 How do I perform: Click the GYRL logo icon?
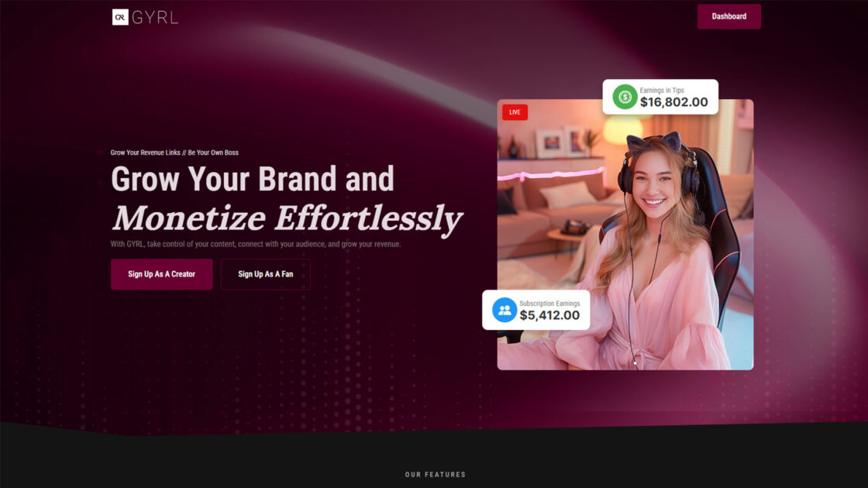120,17
